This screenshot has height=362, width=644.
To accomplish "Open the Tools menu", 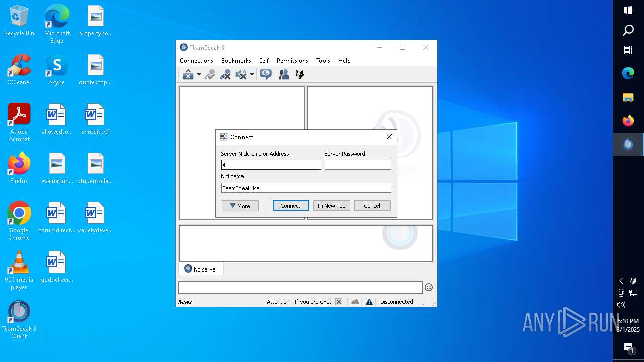I will (323, 61).
